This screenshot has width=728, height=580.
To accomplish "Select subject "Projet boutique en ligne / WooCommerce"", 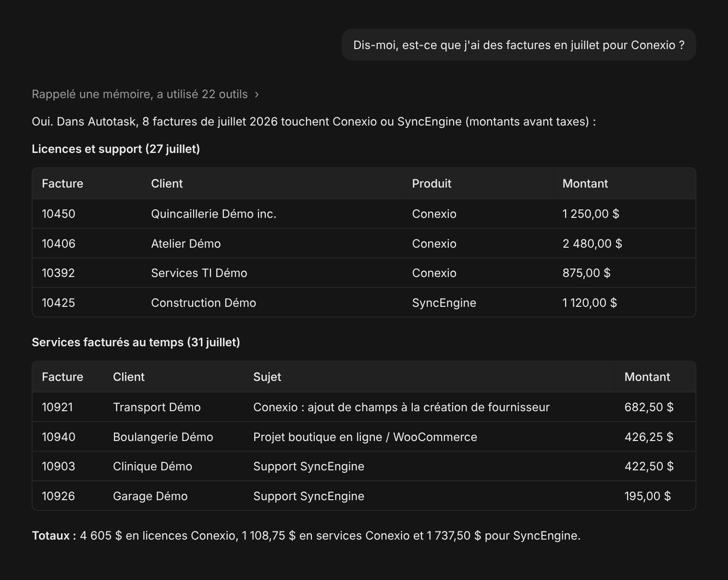I will (x=365, y=437).
